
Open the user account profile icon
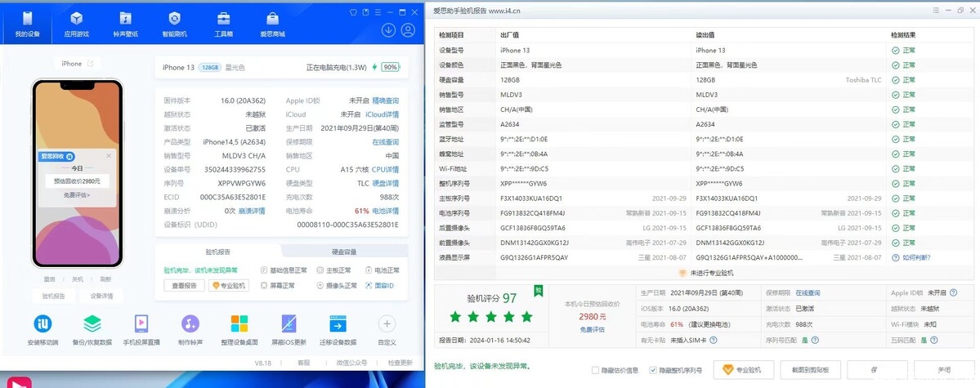408,30
